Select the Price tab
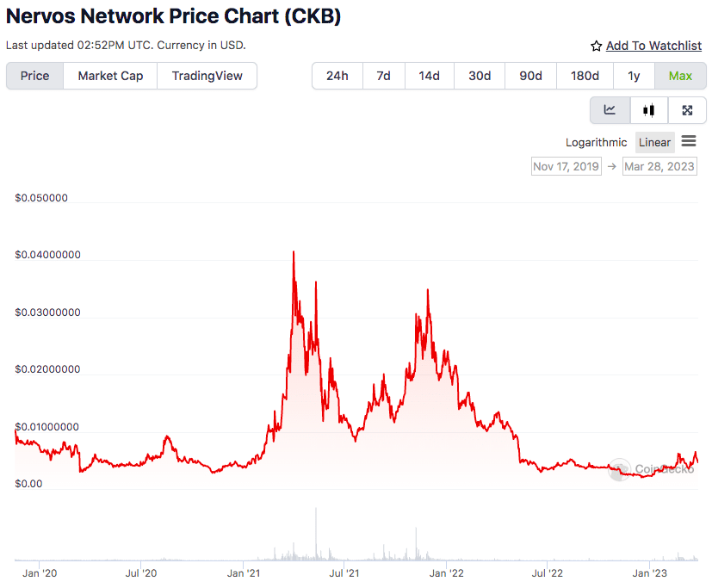 click(x=35, y=76)
